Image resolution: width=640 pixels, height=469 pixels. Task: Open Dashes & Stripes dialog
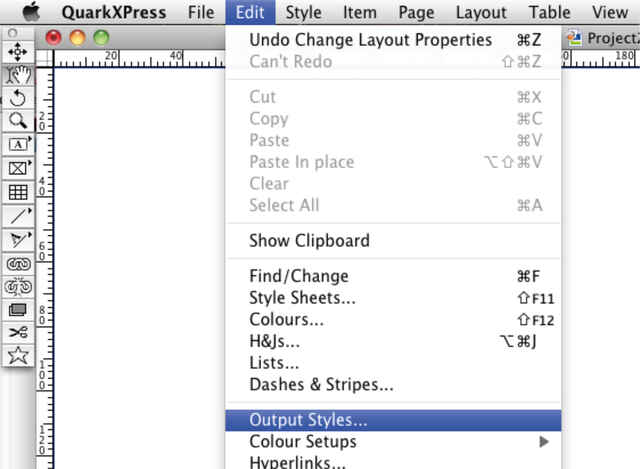point(393,385)
